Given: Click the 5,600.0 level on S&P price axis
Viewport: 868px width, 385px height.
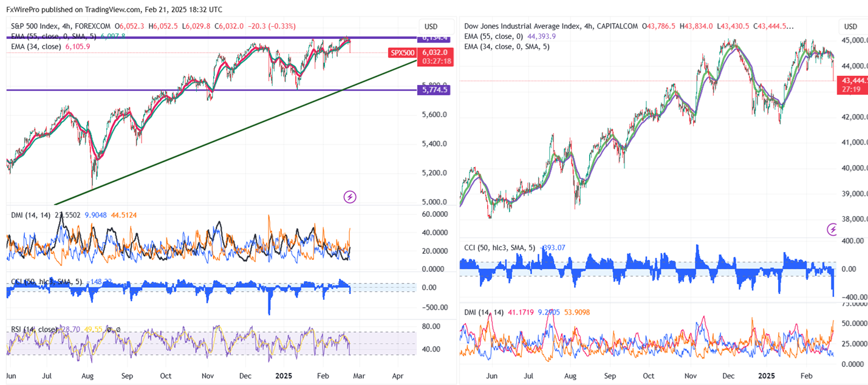Looking at the screenshot, I should [434, 115].
